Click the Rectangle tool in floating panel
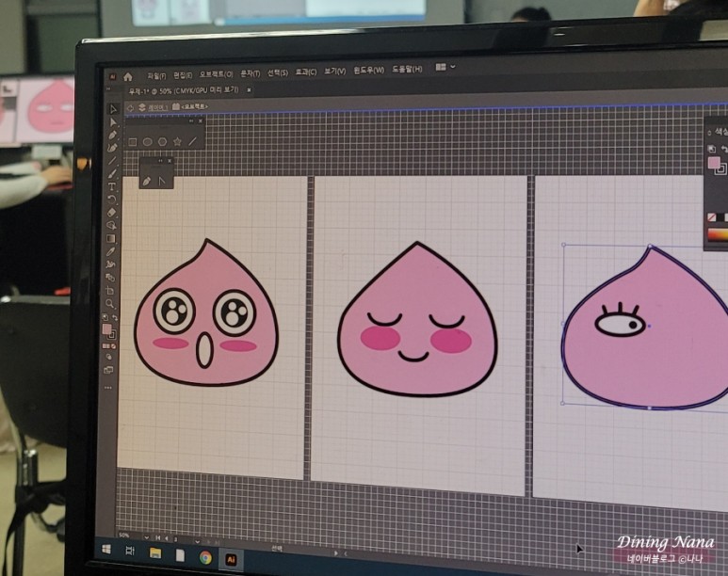Image resolution: width=728 pixels, height=576 pixels. pyautogui.click(x=133, y=142)
